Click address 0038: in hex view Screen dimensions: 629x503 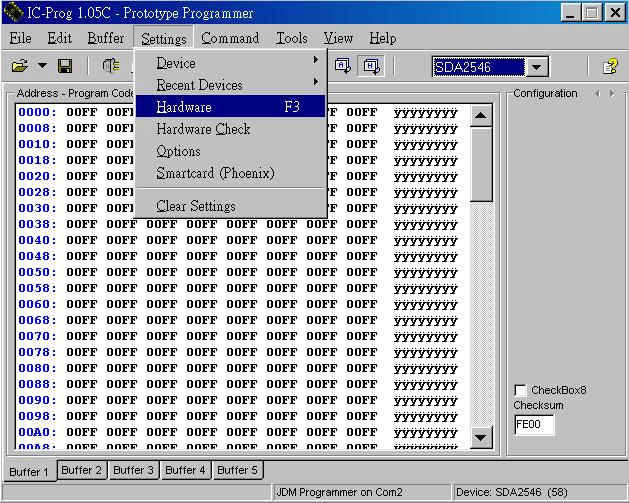tap(37, 224)
